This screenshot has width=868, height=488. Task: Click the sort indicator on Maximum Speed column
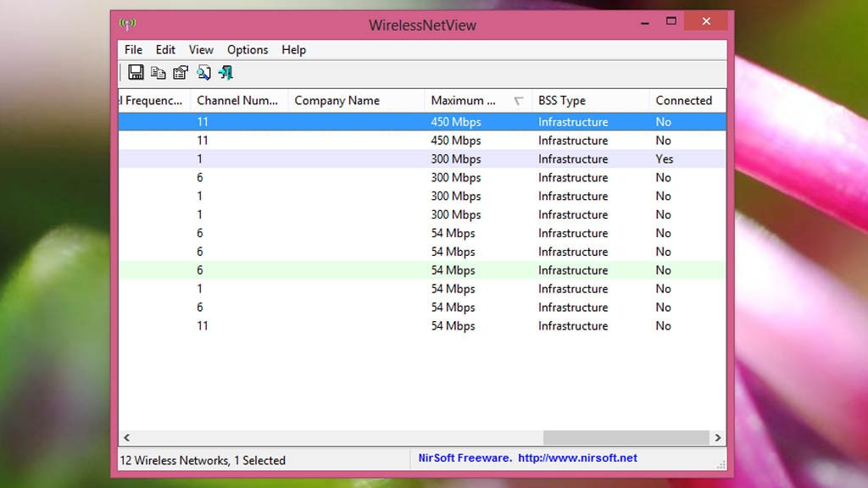(520, 100)
